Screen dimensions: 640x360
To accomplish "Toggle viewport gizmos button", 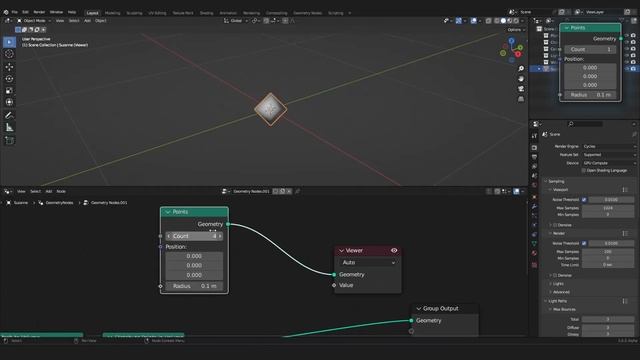I will 459,21.
